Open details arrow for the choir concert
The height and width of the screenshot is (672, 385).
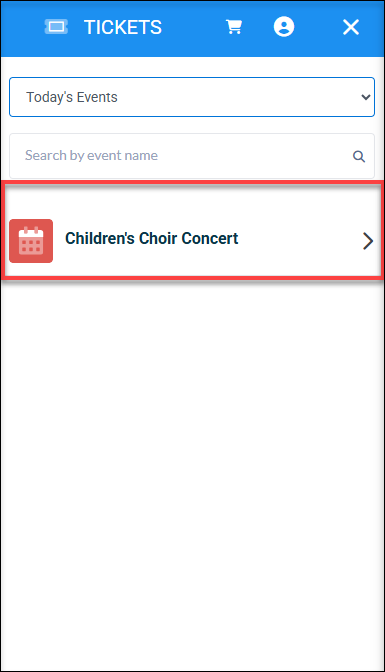point(368,241)
